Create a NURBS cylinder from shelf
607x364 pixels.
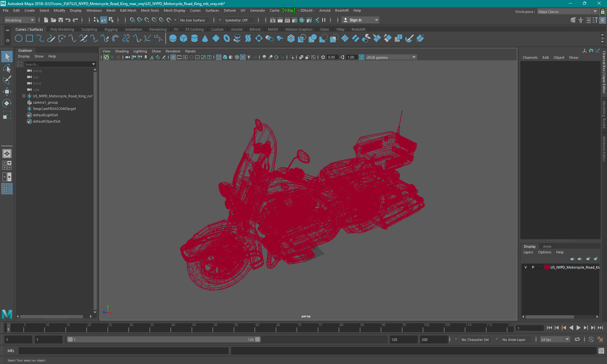pyautogui.click(x=194, y=39)
